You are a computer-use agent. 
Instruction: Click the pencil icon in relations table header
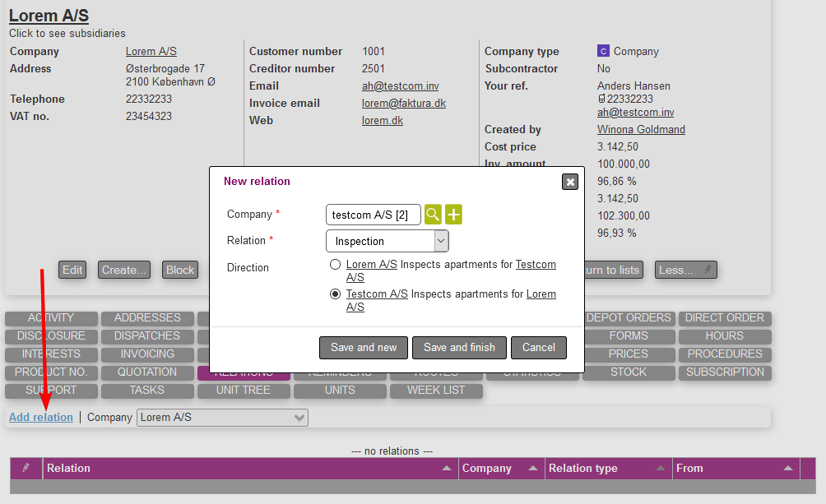[x=26, y=468]
